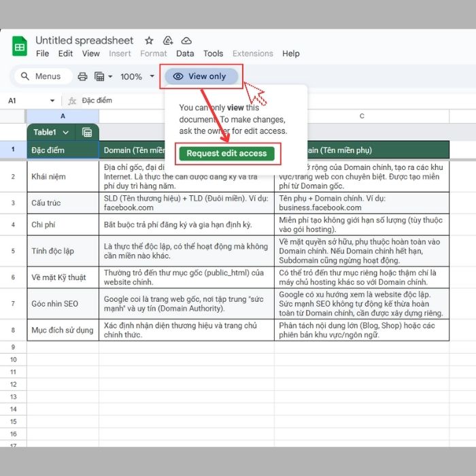The height and width of the screenshot is (476, 476).
Task: Select cell mentioning business.facebook.com
Action: coord(362,203)
